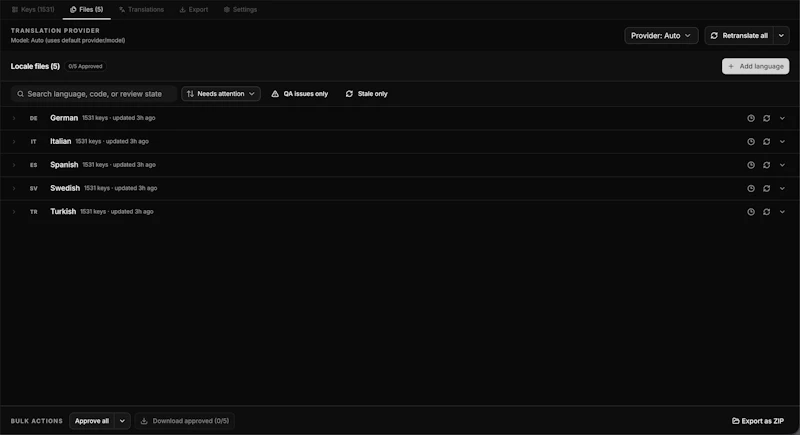
Task: Click the DE locale code
Action: (x=34, y=118)
